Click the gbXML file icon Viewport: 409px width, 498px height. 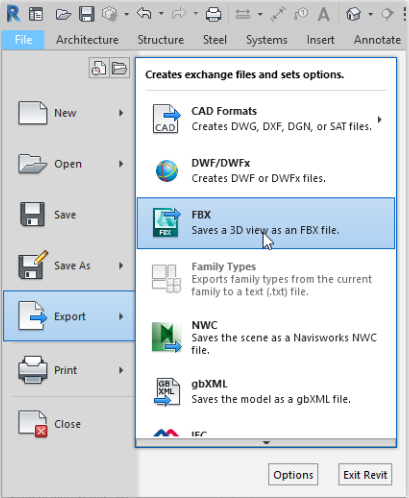(168, 392)
